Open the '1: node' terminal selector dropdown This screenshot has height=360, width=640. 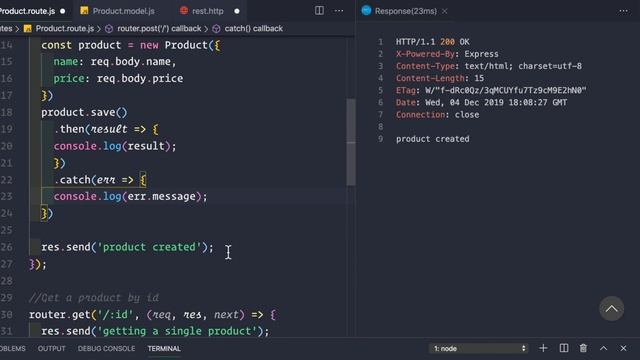click(478, 348)
